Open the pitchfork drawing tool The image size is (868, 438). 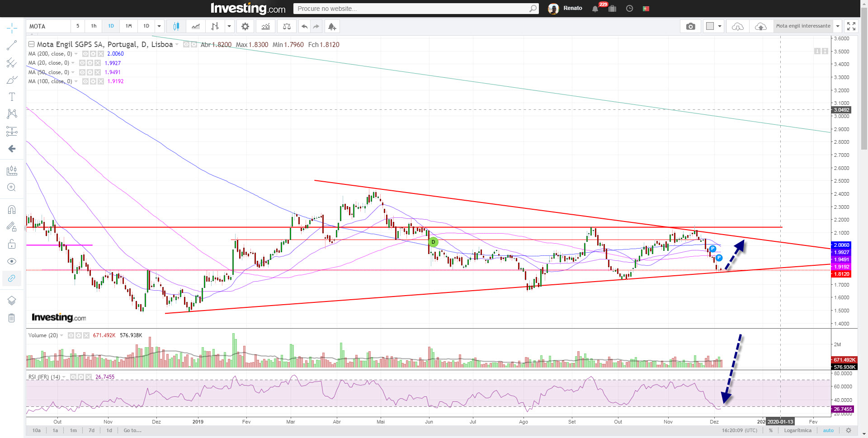[12, 63]
